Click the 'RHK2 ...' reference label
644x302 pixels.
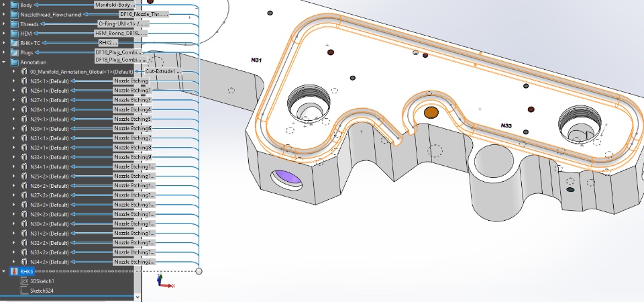[108, 43]
